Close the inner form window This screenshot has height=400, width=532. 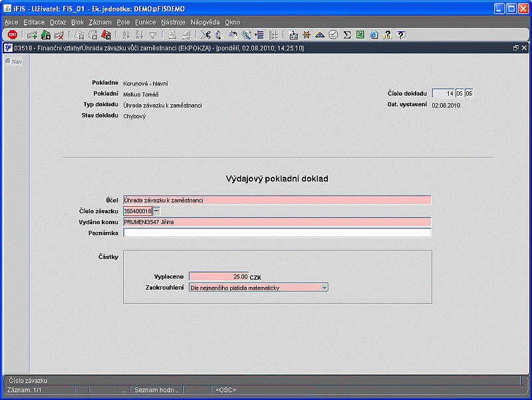pyautogui.click(x=524, y=48)
